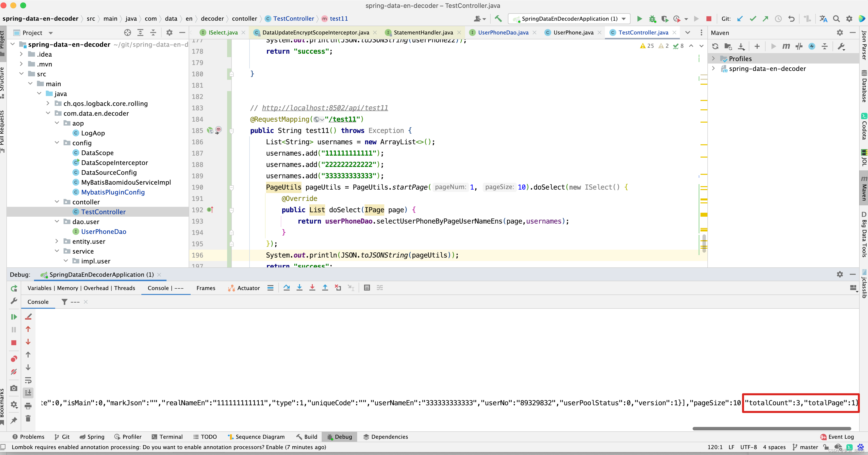Toggle code fold at line 185
Image resolution: width=868 pixels, height=455 pixels.
pos(232,131)
